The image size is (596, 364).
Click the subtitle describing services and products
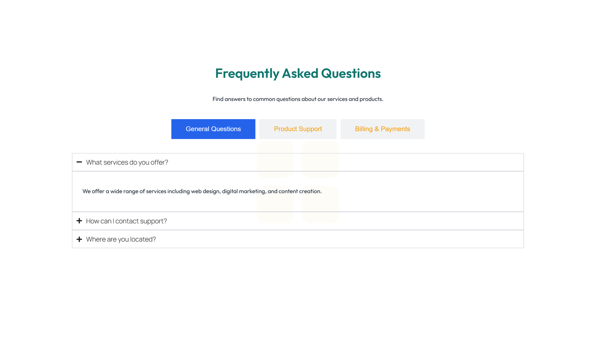(x=298, y=99)
